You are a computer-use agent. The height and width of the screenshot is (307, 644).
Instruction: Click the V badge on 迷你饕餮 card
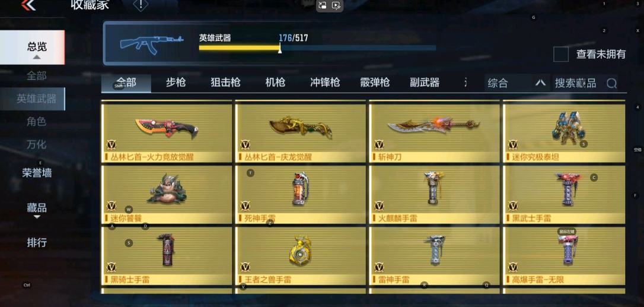click(111, 206)
